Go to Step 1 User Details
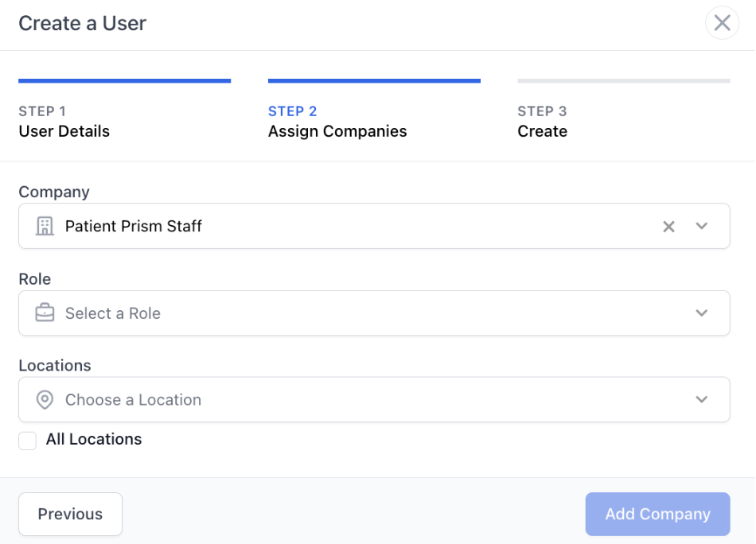The image size is (756, 544). tap(124, 110)
